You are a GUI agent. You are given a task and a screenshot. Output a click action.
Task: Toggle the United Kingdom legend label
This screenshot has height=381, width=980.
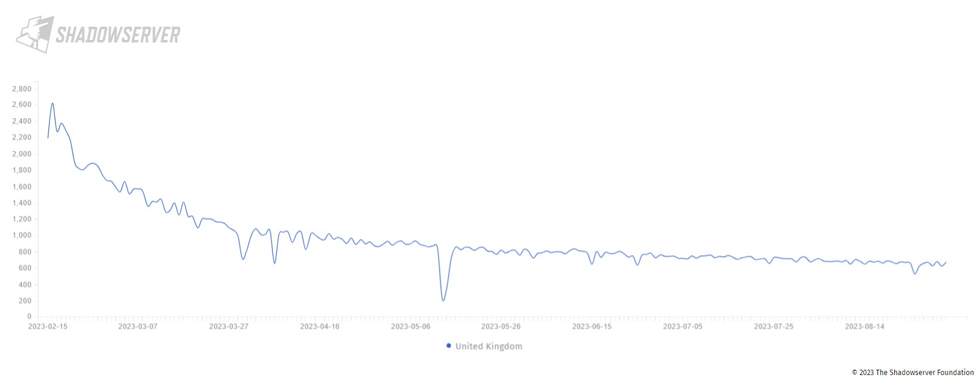pos(488,346)
